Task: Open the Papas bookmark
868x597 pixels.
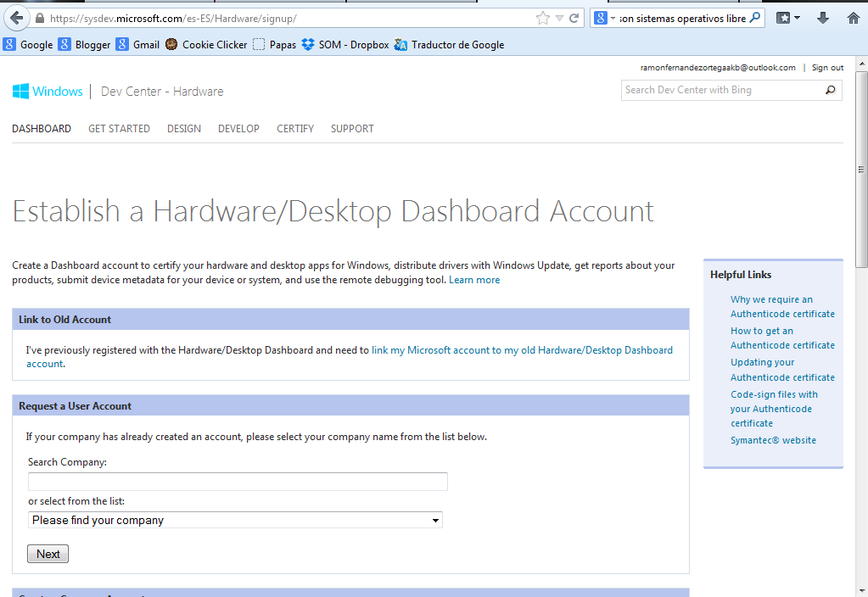Action: 275,45
